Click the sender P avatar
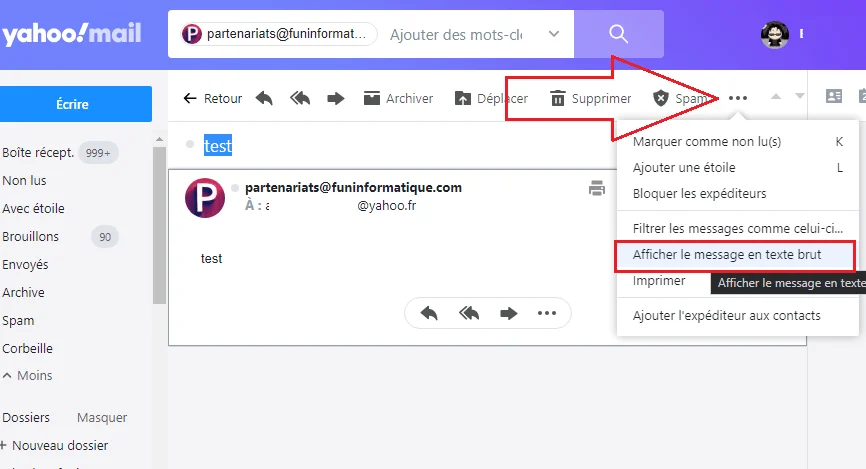This screenshot has height=469, width=866. click(205, 198)
